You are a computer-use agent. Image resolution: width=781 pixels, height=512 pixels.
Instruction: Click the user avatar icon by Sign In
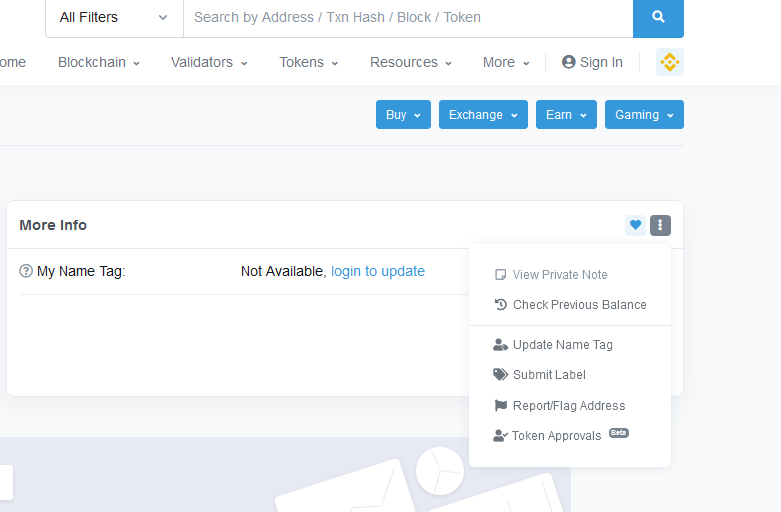pos(568,62)
